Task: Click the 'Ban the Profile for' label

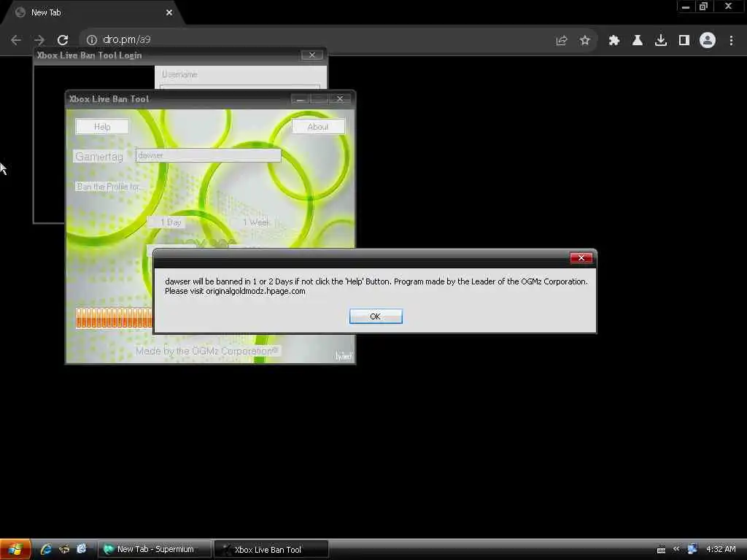Action: point(109,187)
